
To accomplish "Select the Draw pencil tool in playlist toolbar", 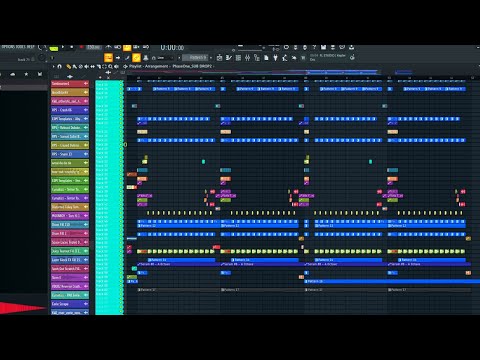I will click(x=68, y=66).
